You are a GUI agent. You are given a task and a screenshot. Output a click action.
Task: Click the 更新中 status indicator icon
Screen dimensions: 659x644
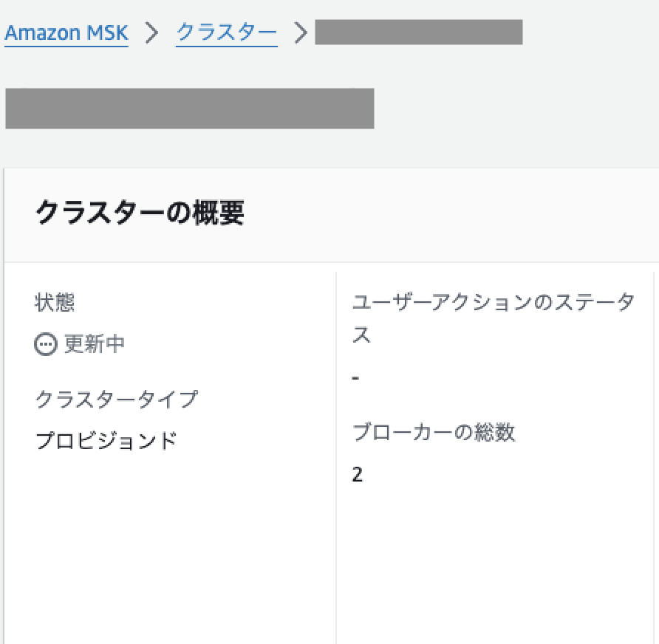[x=46, y=344]
